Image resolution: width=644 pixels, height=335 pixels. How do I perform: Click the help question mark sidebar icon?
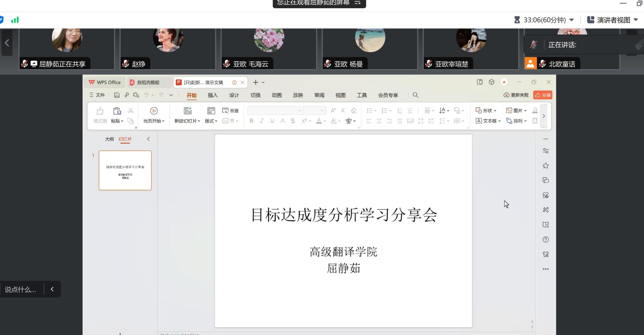pyautogui.click(x=546, y=239)
